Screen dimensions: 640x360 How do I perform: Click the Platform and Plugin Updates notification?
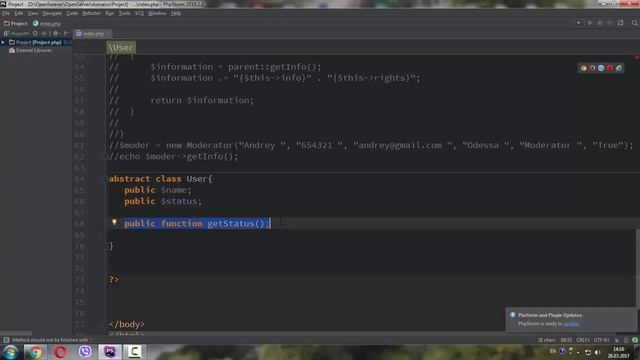click(571, 319)
